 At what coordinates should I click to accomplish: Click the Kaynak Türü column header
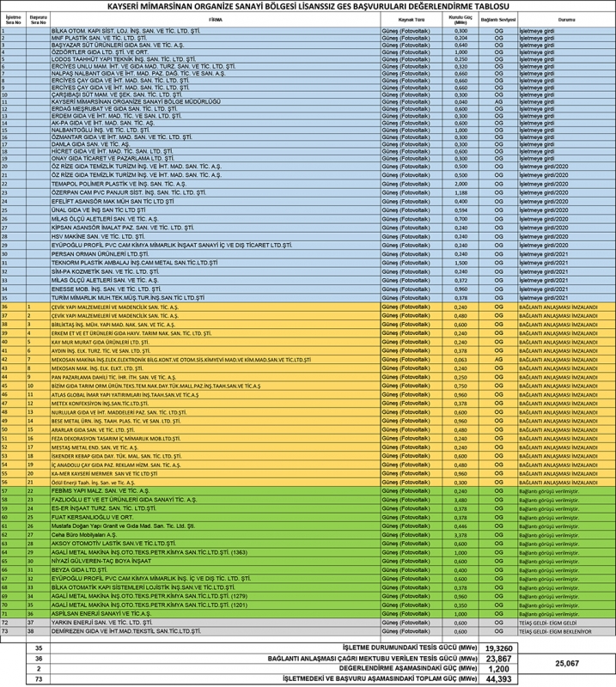[x=412, y=20]
